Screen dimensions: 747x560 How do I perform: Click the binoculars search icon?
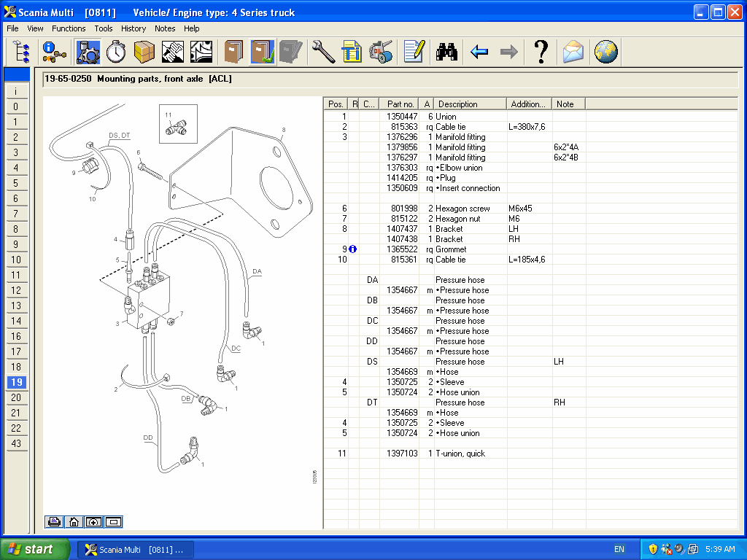pyautogui.click(x=446, y=52)
